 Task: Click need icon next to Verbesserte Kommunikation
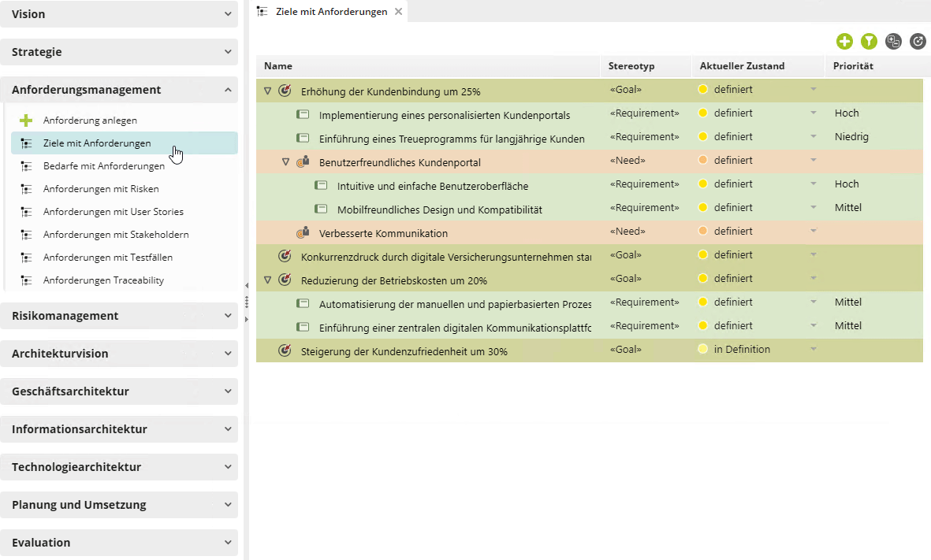click(303, 232)
